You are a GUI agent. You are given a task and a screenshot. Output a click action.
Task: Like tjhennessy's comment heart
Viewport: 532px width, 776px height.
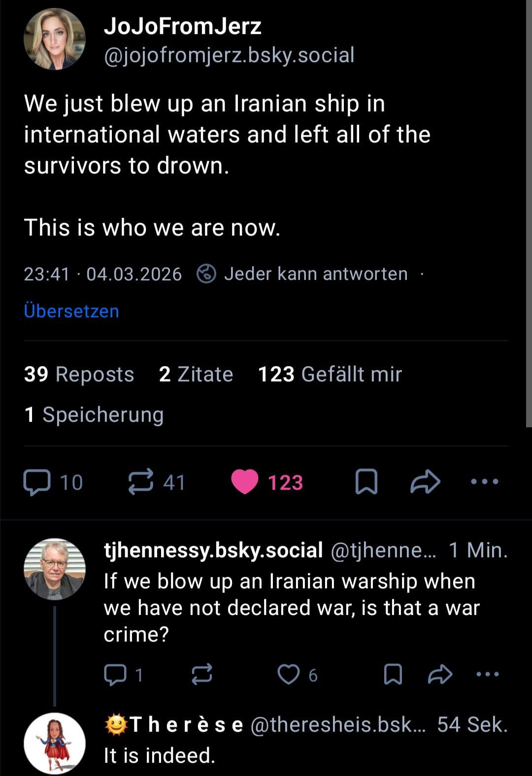pyautogui.click(x=288, y=675)
